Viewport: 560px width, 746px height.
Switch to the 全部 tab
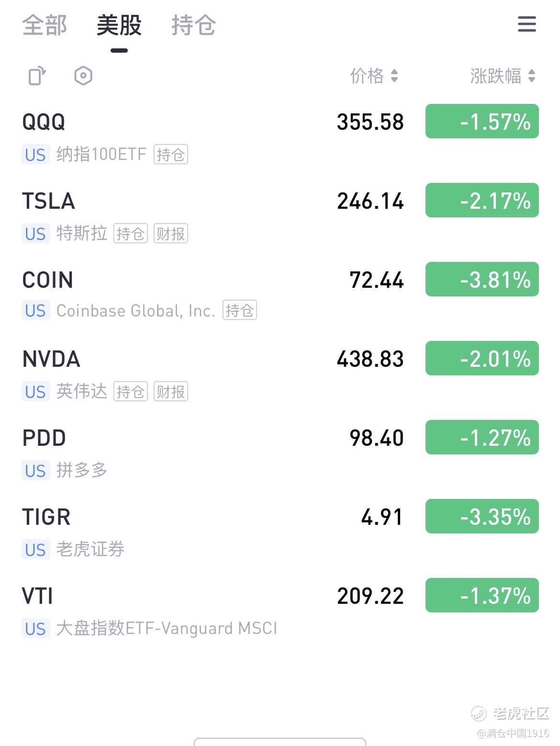click(45, 25)
